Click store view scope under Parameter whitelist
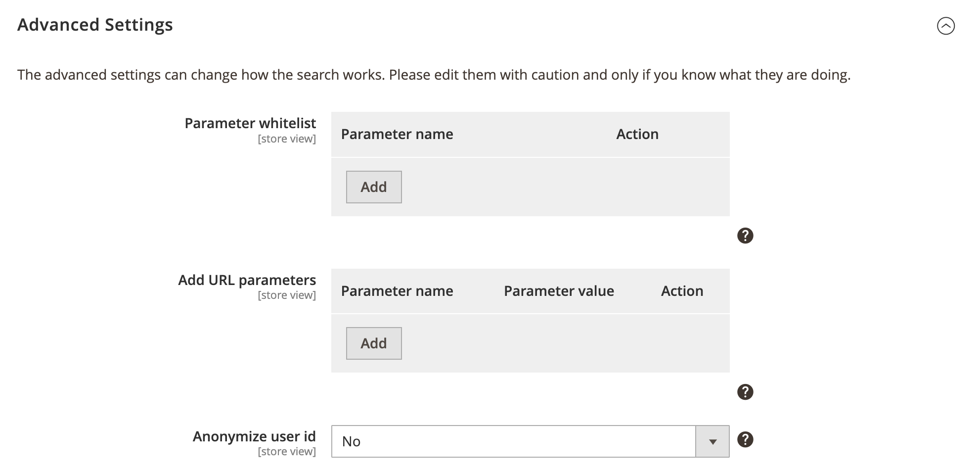 click(x=287, y=139)
